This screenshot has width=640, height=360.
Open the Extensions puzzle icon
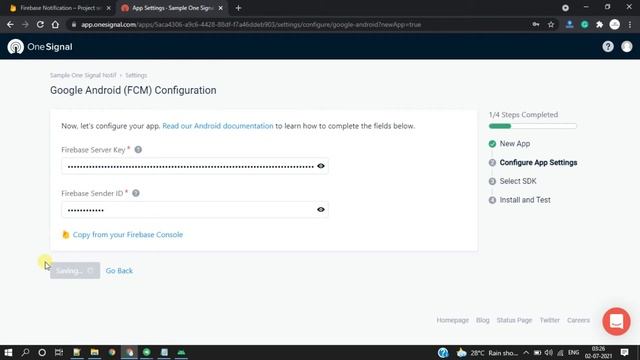(600, 24)
